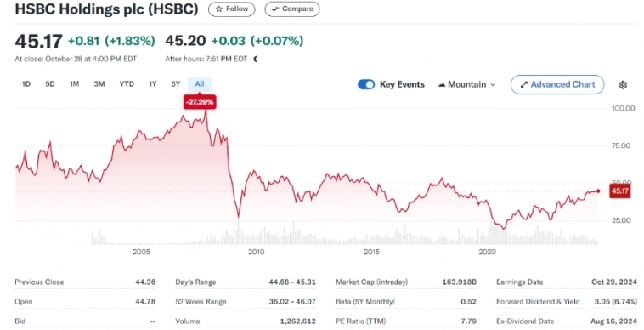644x330 pixels.
Task: Click the Open value 44.78
Action: click(x=145, y=302)
